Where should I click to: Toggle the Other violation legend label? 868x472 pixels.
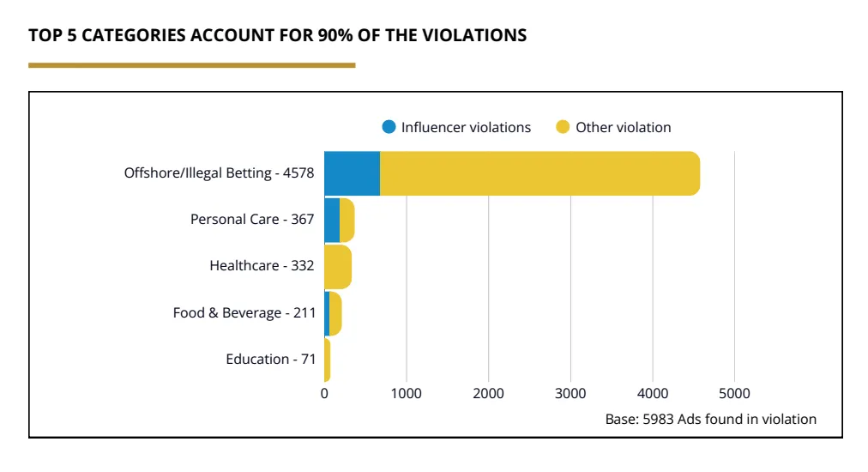tap(623, 127)
